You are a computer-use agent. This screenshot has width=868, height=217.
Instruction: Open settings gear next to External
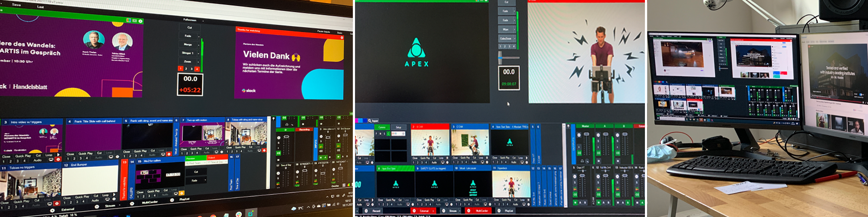53,210
